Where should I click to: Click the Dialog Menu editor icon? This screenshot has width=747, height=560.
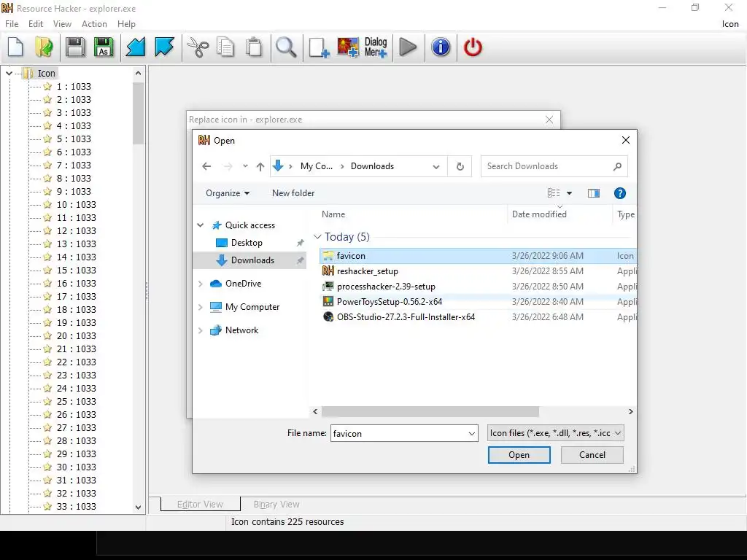(x=376, y=47)
